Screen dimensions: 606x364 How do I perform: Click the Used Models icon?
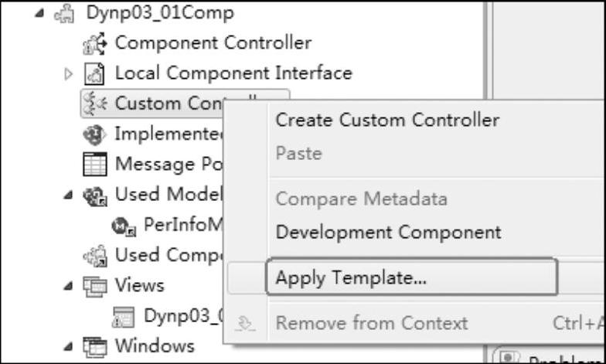click(x=94, y=196)
